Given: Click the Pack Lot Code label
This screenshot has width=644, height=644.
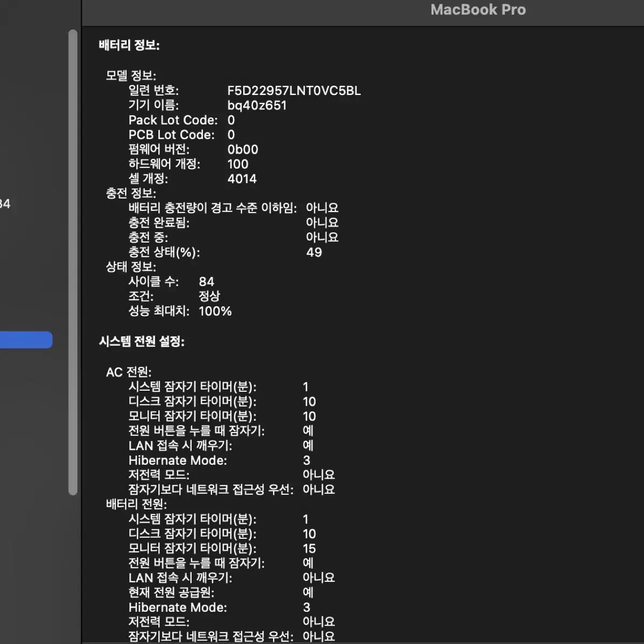Looking at the screenshot, I should (x=173, y=120).
